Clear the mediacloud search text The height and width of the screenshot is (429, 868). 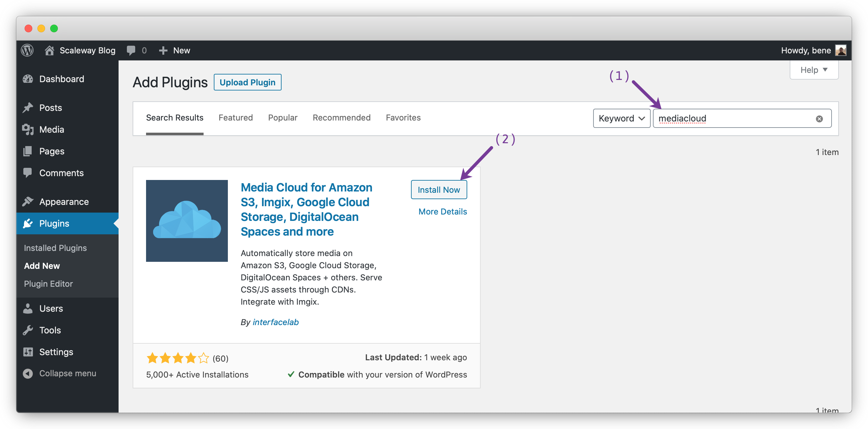[x=819, y=119]
